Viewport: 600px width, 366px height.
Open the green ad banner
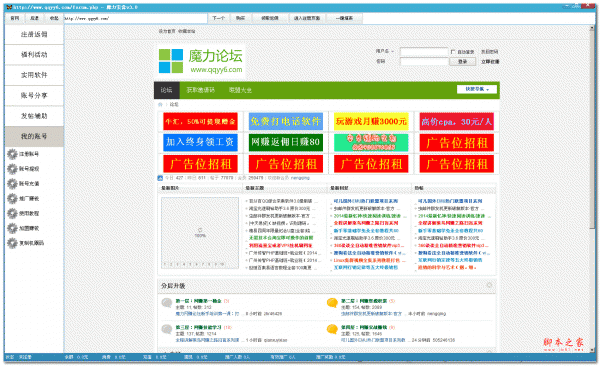click(x=371, y=142)
